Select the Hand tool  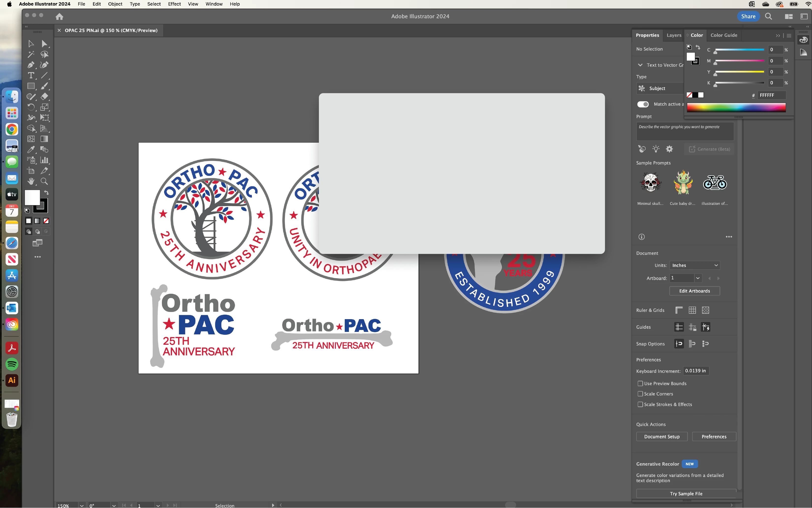pos(31,181)
